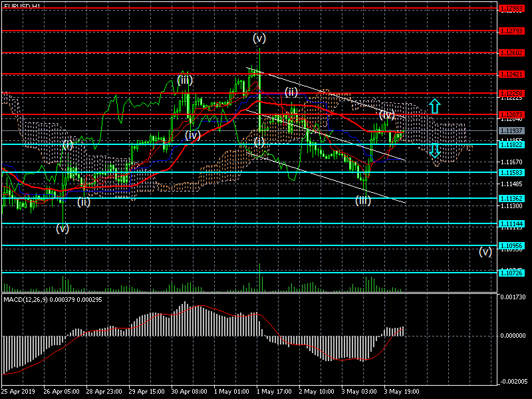Click the cyan up arrow object
This screenshot has width=532, height=399.
tap(435, 106)
